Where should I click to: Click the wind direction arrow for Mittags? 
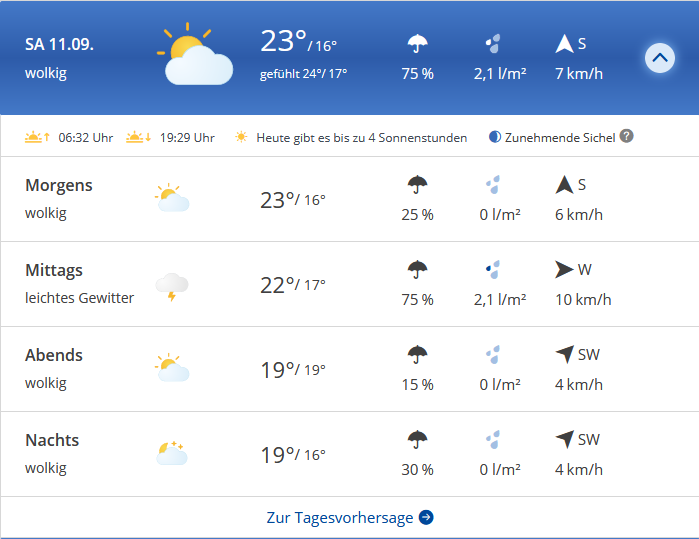(564, 269)
